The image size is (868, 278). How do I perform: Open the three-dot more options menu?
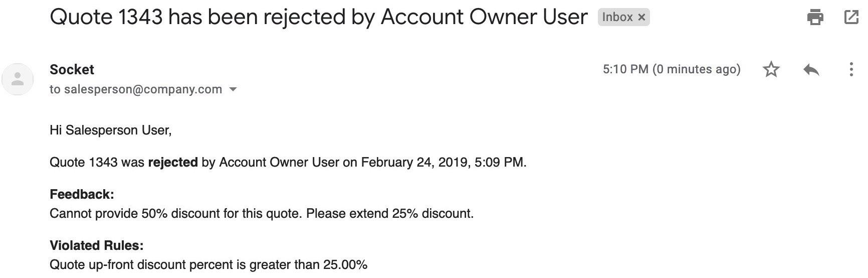pyautogui.click(x=851, y=69)
